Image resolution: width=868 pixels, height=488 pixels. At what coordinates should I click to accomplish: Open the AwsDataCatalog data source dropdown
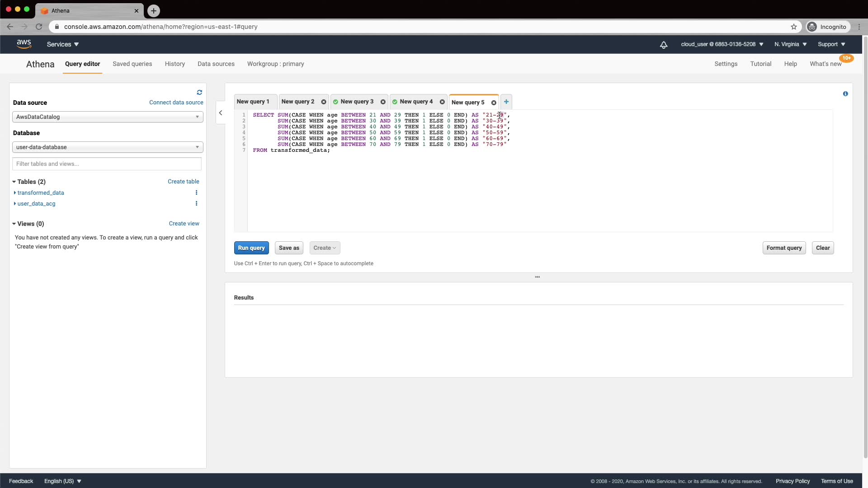[108, 117]
